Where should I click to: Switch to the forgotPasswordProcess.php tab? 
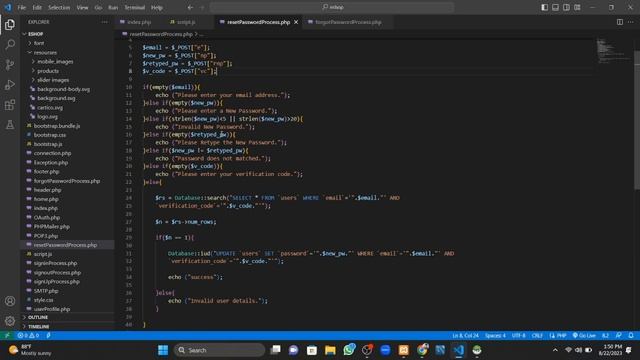click(x=348, y=22)
